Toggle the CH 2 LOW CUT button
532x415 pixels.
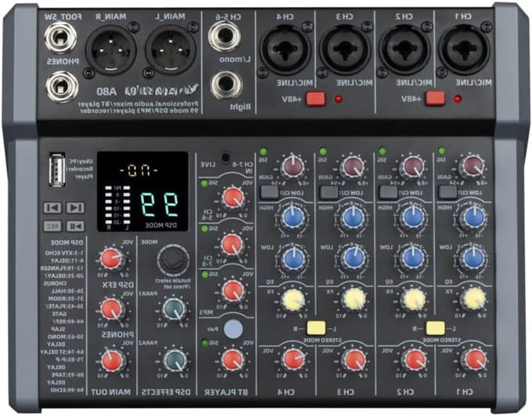point(389,192)
